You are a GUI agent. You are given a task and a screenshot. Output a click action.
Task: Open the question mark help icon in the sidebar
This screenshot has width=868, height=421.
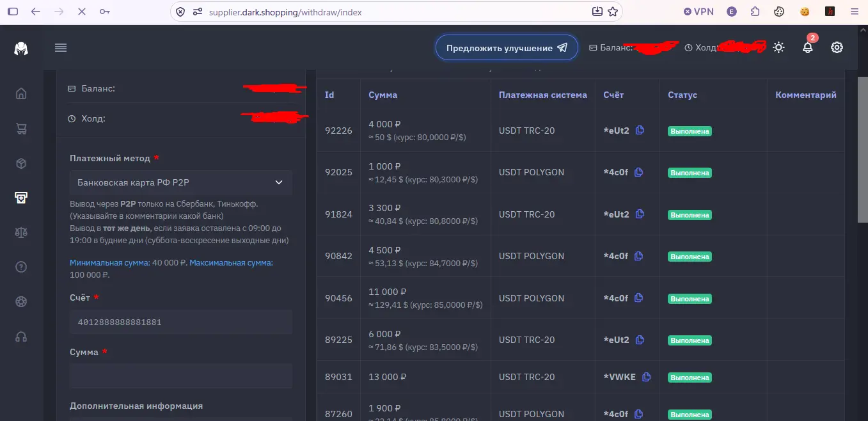point(21,267)
